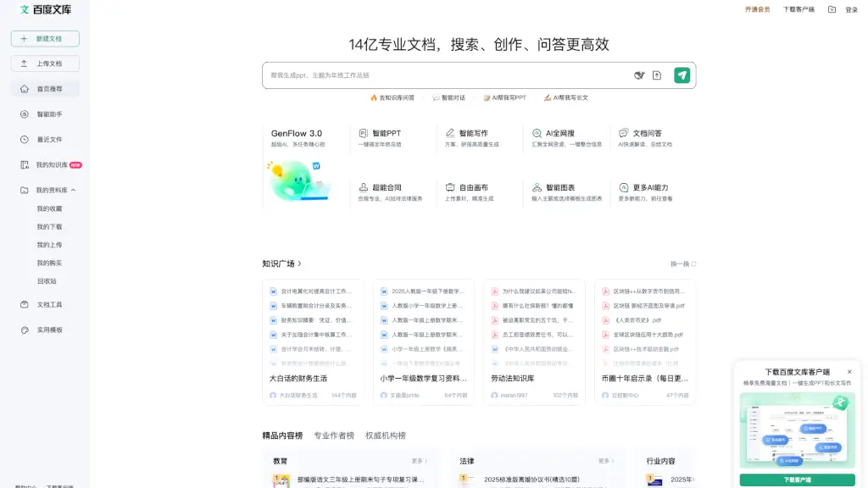Switch to 权威机构榜 tab
This screenshot has height=488, width=868.
385,435
